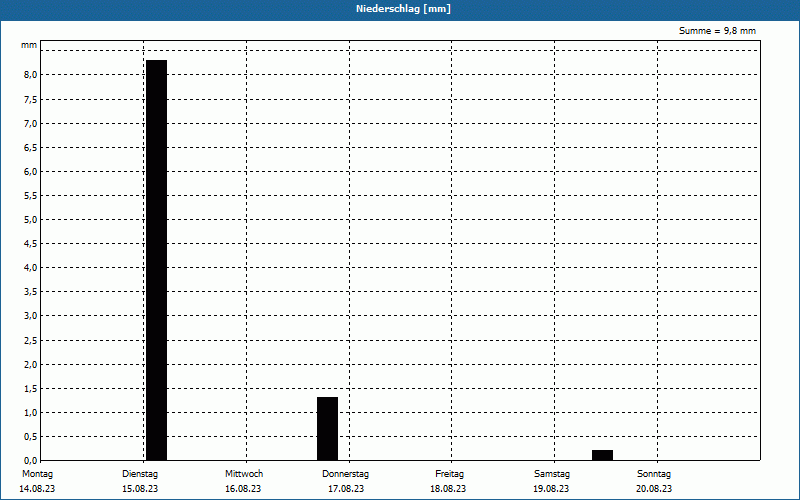The image size is (800, 500).
Task: Click the Samstag day label
Action: point(552,473)
